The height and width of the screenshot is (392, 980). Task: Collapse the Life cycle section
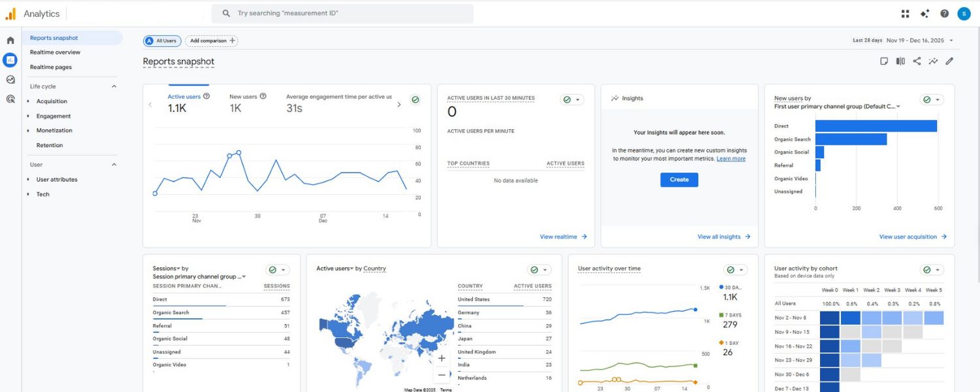pyautogui.click(x=114, y=86)
